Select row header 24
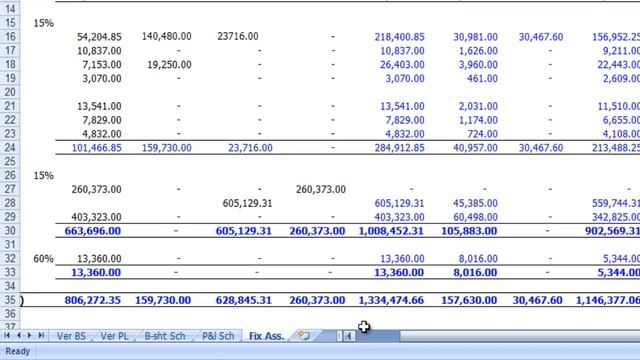 (10, 148)
